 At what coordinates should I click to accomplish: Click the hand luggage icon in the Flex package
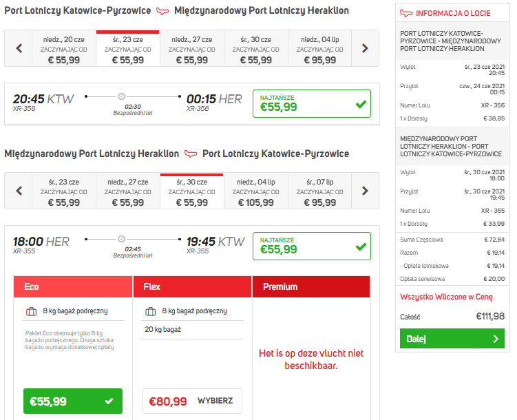(150, 311)
